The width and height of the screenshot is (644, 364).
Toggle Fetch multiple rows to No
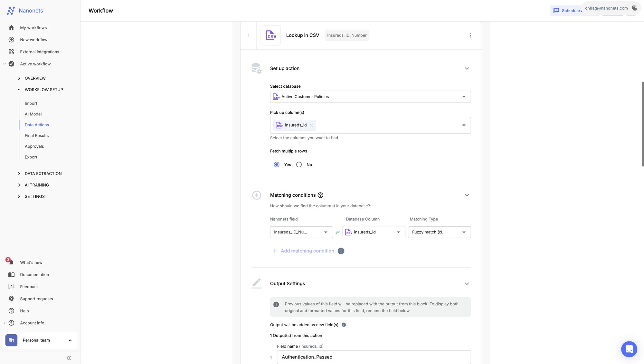coord(298,165)
